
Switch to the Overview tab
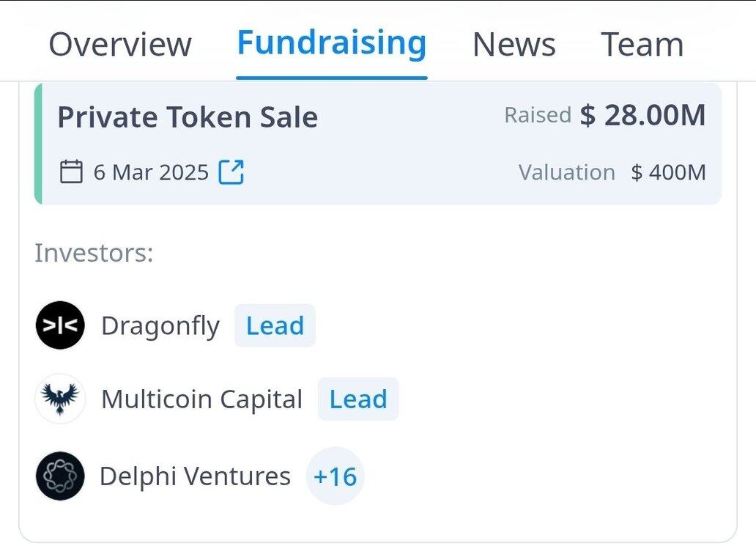pyautogui.click(x=120, y=45)
